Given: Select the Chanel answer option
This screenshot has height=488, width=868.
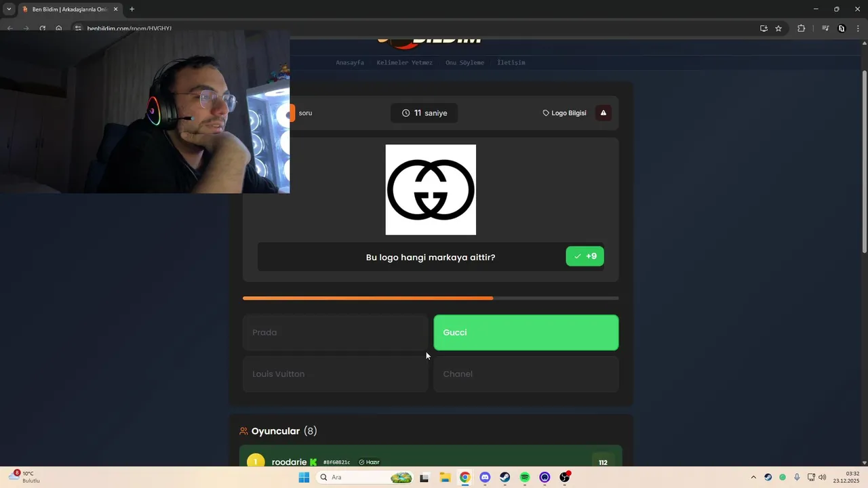Looking at the screenshot, I should [526, 374].
